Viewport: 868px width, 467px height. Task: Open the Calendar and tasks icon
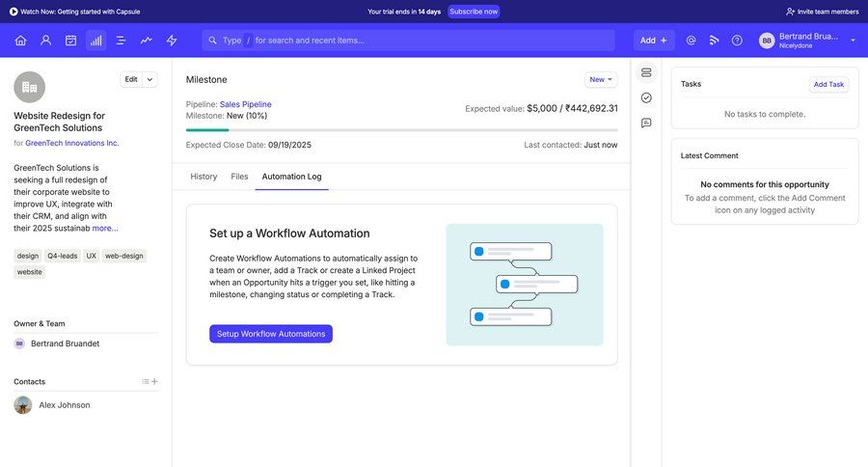70,41
